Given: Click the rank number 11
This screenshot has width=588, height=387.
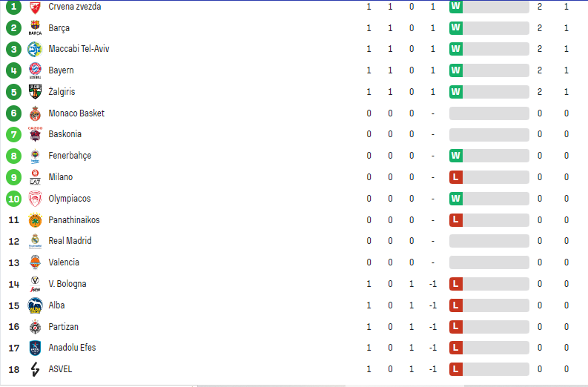Looking at the screenshot, I should click(14, 220).
